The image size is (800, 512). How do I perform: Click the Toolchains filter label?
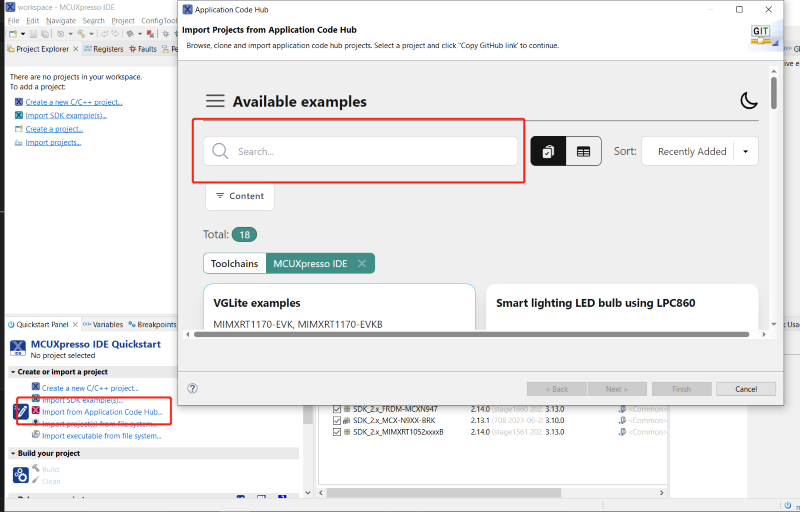(x=235, y=263)
